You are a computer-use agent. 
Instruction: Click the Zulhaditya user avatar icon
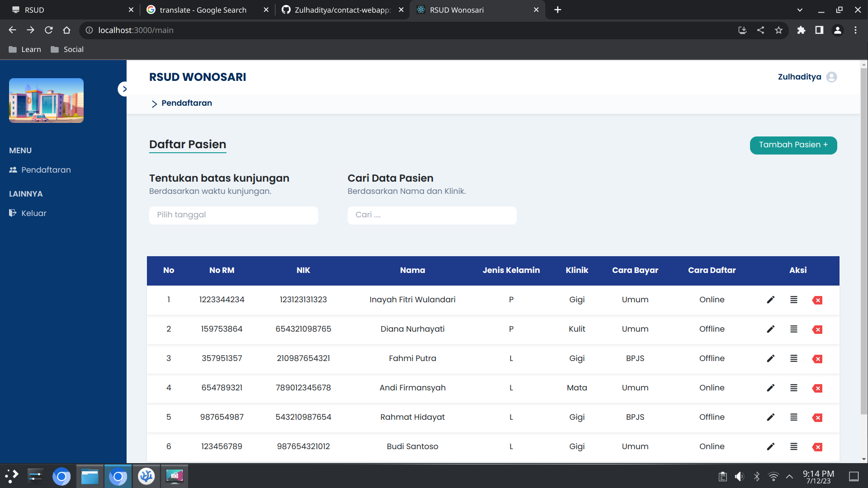coord(831,77)
